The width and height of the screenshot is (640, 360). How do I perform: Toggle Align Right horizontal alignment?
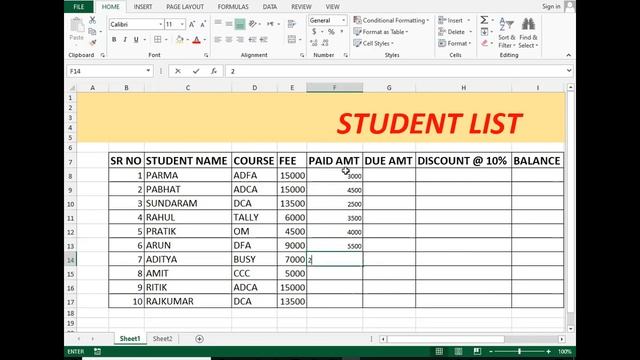pos(240,40)
